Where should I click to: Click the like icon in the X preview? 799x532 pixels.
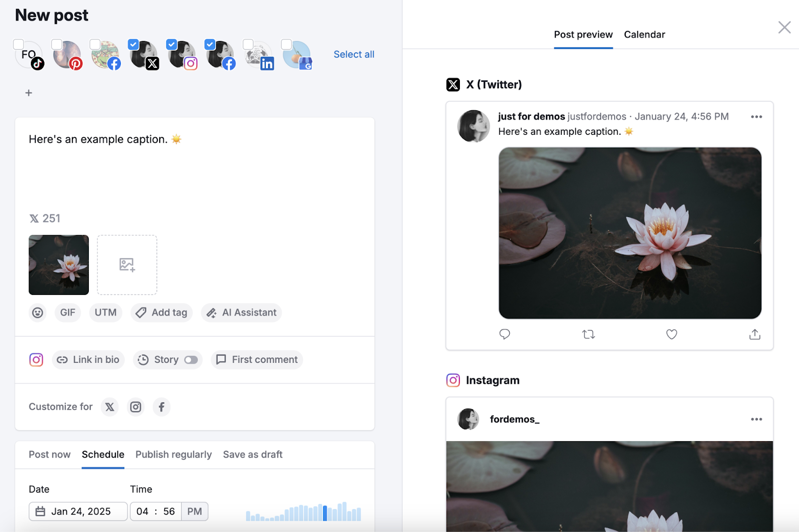click(671, 334)
